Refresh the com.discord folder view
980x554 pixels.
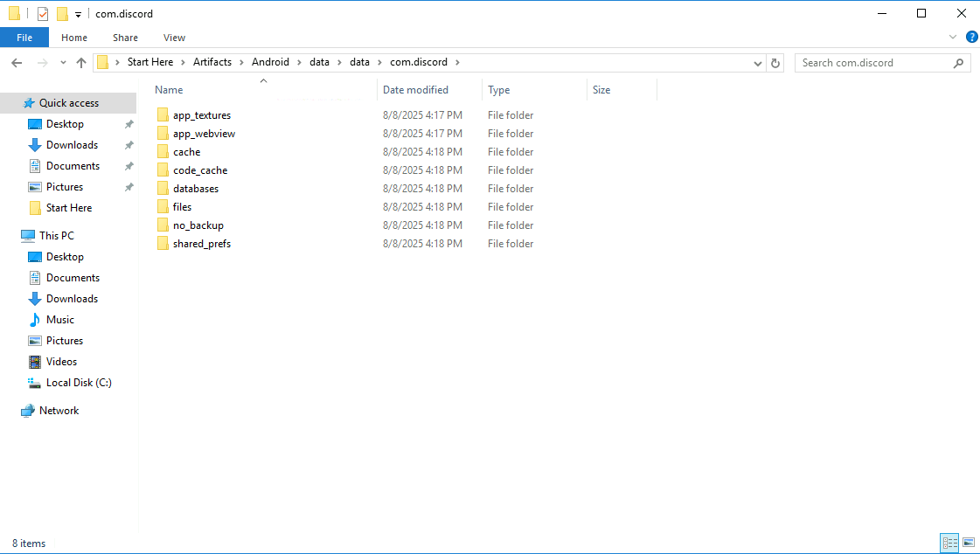click(x=775, y=62)
